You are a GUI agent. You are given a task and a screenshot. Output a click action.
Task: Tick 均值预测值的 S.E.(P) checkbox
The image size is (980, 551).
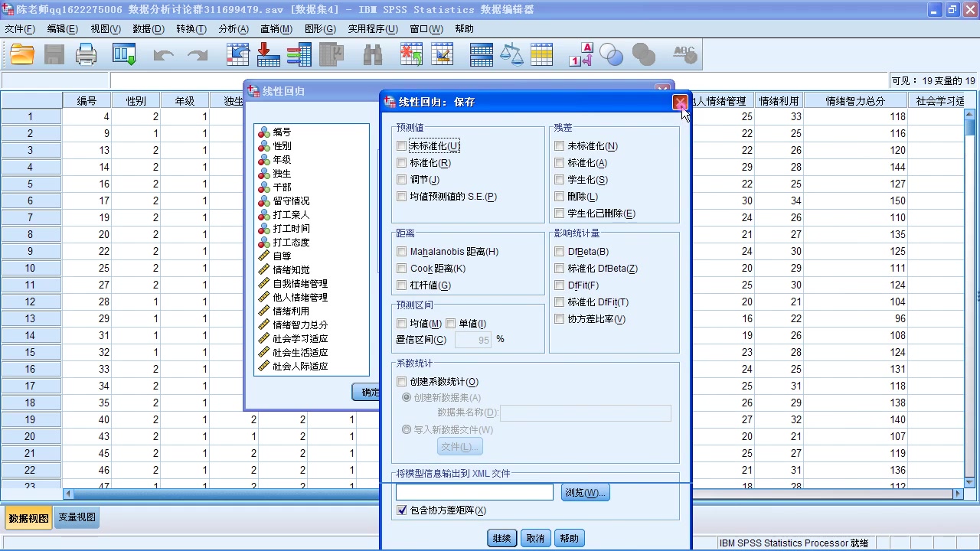coord(402,197)
